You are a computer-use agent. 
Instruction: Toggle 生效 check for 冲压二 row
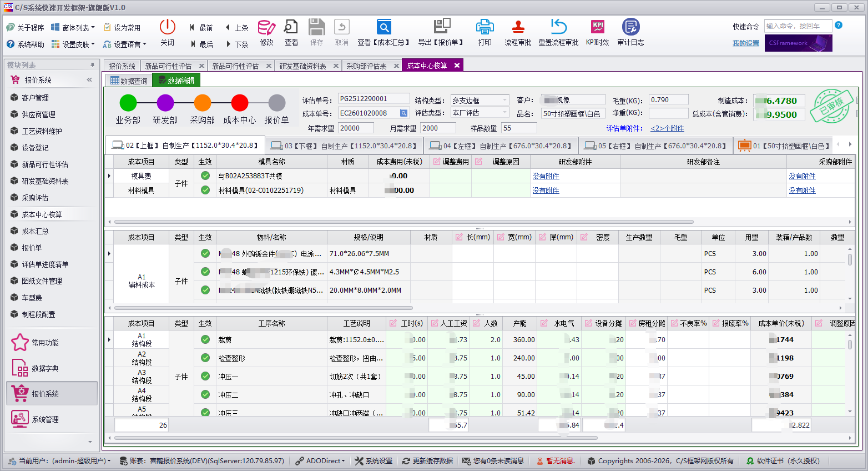(x=205, y=394)
